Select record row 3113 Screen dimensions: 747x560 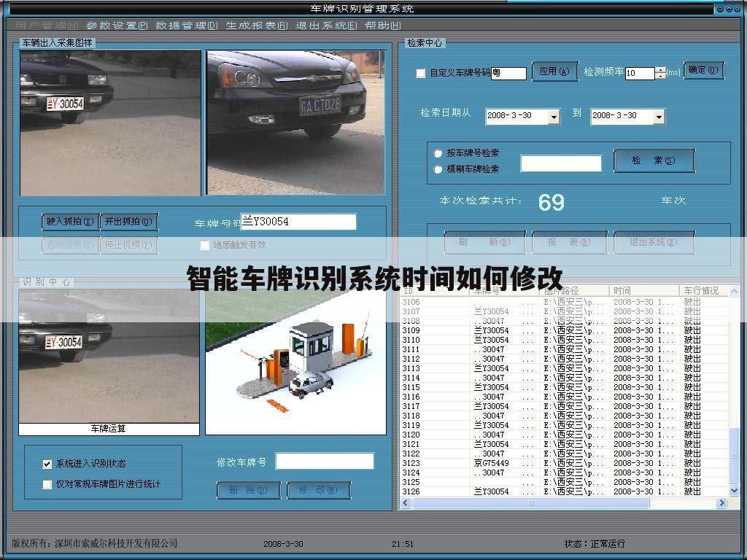click(x=565, y=368)
